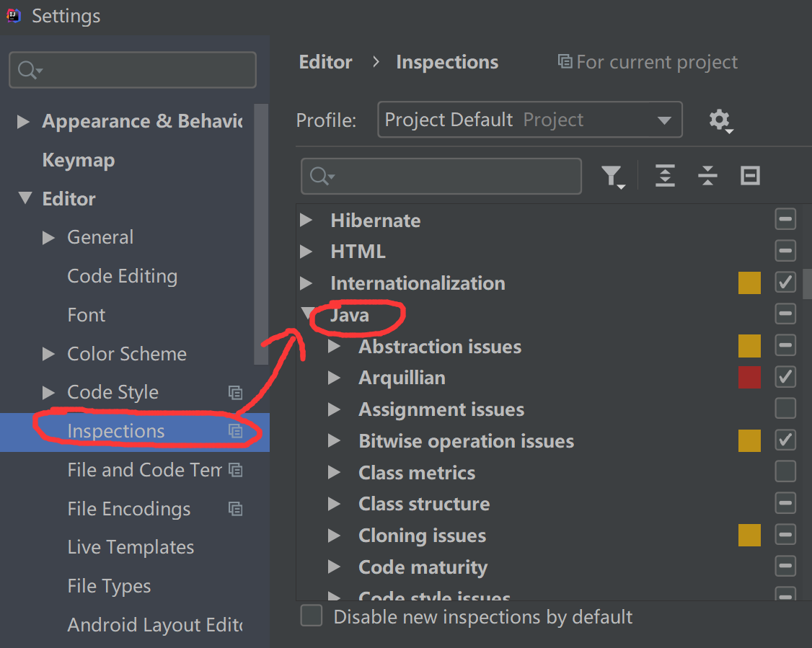The height and width of the screenshot is (648, 812).
Task: Toggle the HTML inspections checkbox
Action: pos(785,251)
